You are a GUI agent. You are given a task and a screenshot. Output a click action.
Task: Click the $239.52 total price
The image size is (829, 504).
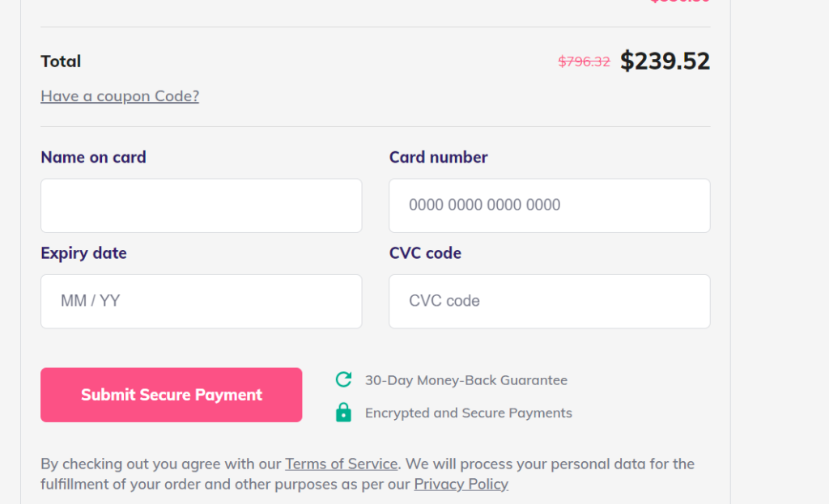tap(665, 61)
